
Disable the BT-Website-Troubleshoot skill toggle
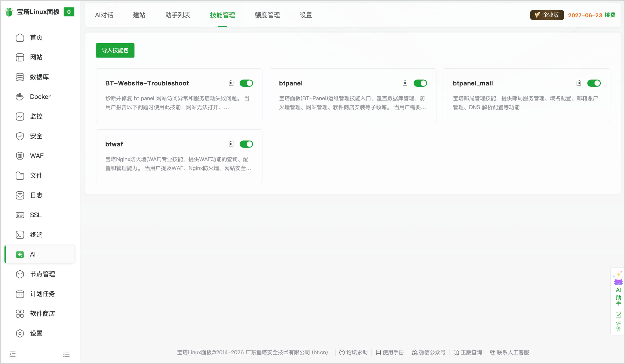click(246, 83)
